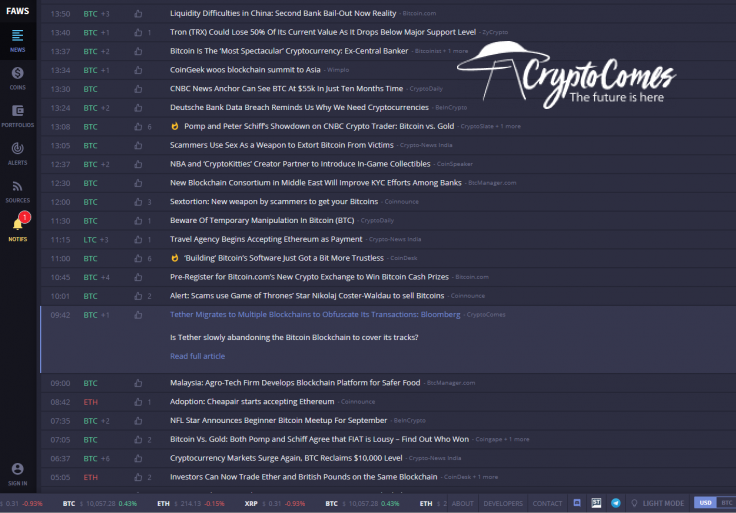Open the News section in sidebar
Screen dimensions: 736x513
(17, 40)
